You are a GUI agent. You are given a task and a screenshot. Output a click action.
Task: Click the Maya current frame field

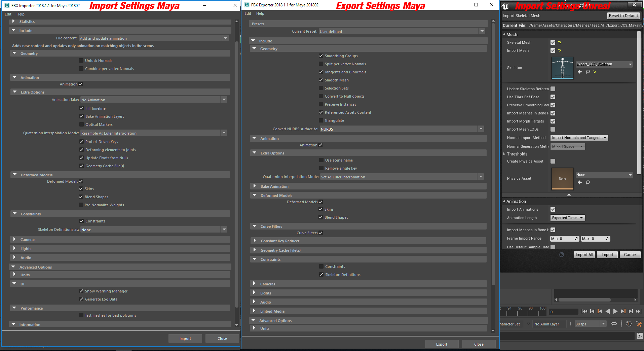pyautogui.click(x=563, y=312)
